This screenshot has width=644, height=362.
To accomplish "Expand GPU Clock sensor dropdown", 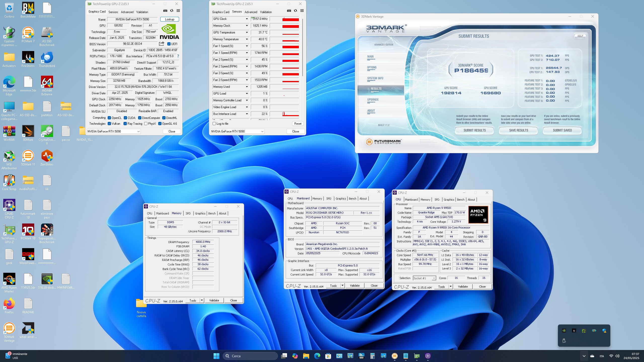I will click(x=247, y=19).
